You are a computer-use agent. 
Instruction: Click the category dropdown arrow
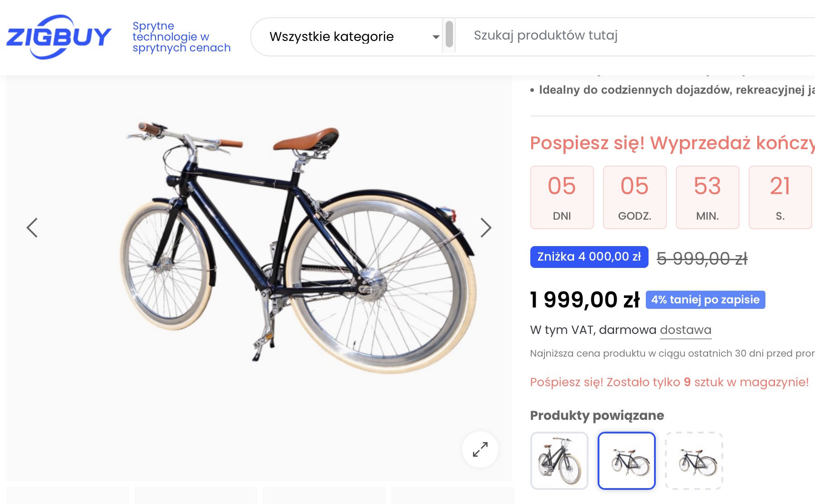pos(436,37)
